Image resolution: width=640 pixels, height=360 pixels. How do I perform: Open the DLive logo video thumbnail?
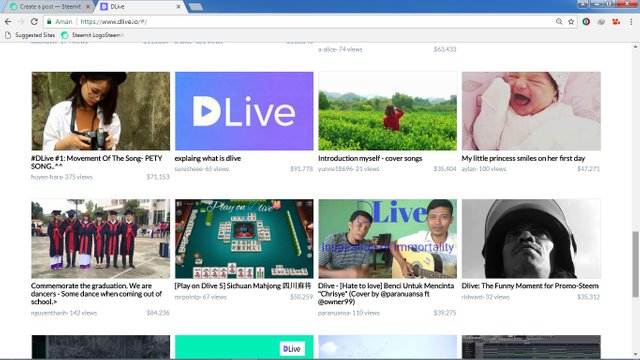pos(244,111)
